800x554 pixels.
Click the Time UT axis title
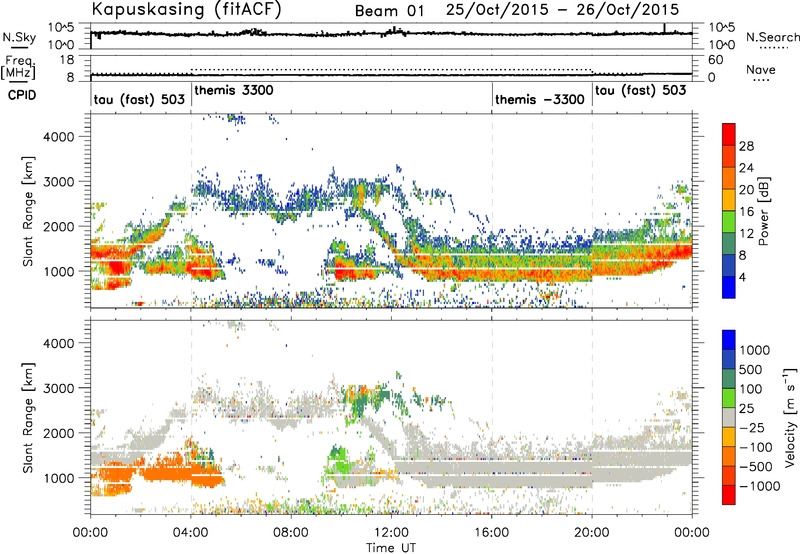pos(391,548)
